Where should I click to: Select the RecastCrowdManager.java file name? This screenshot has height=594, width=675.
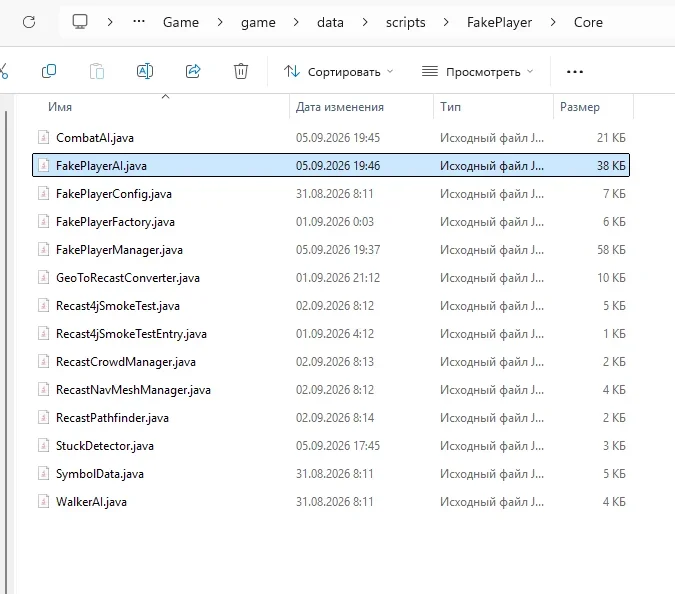(x=126, y=362)
